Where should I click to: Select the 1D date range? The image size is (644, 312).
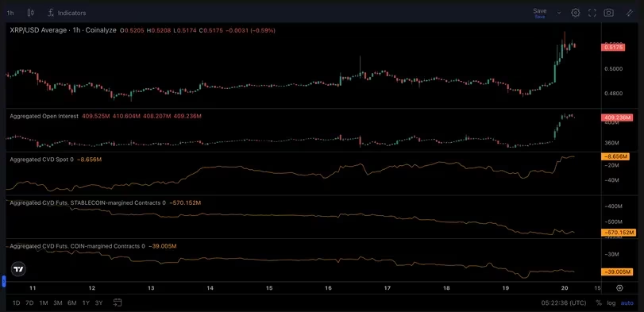click(16, 303)
